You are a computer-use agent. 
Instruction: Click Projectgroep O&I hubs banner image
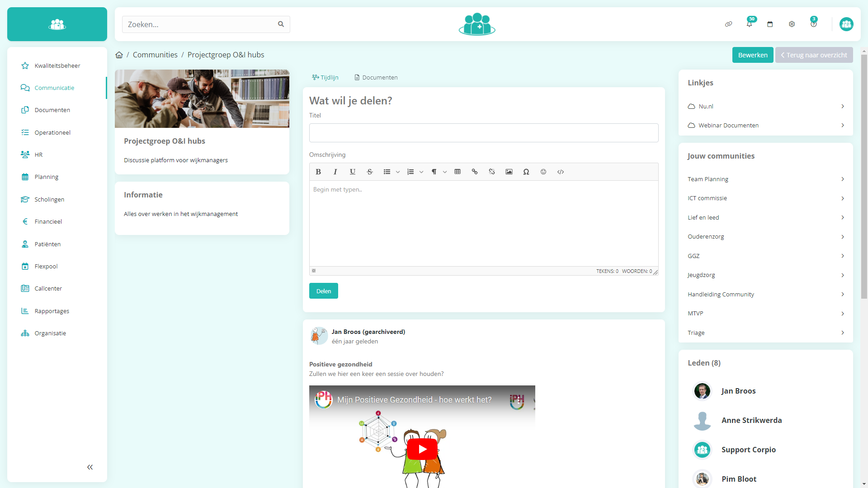pyautogui.click(x=202, y=99)
